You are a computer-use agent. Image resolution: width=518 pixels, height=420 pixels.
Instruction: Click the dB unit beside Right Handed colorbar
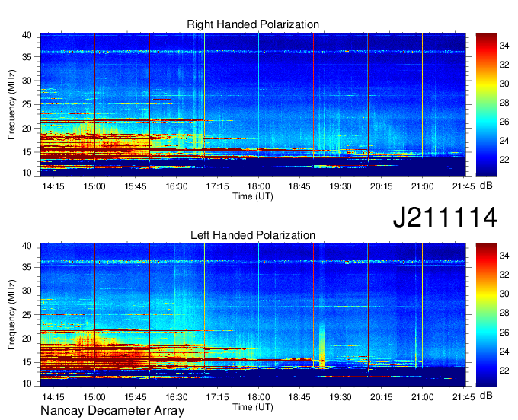486,186
